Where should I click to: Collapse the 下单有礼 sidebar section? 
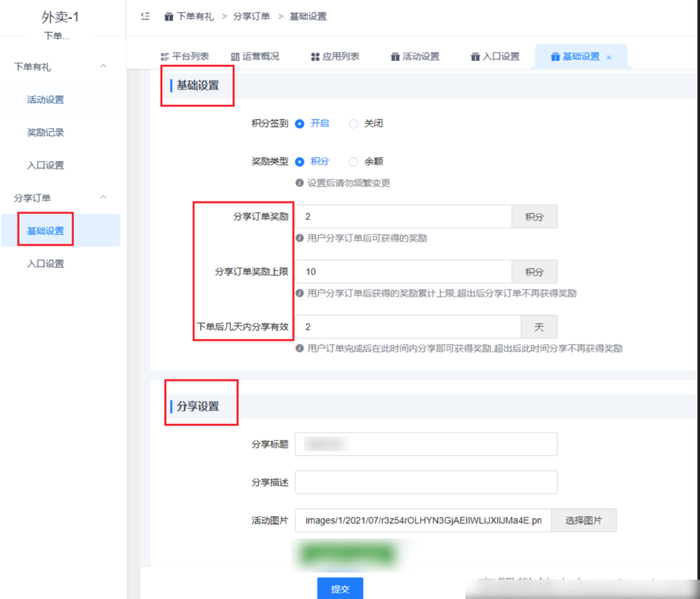pyautogui.click(x=103, y=66)
